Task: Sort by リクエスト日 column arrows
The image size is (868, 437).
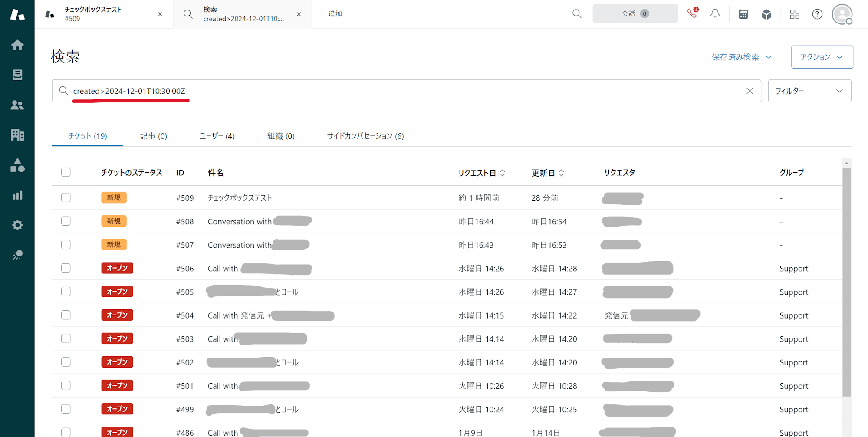Action: [x=503, y=173]
